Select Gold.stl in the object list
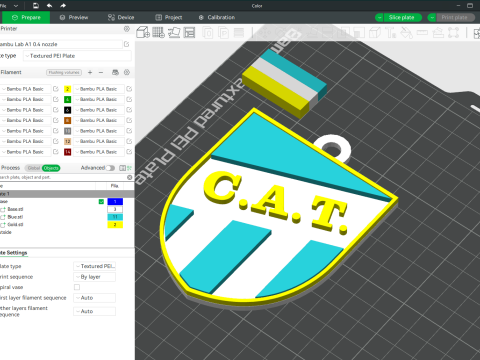 15,225
